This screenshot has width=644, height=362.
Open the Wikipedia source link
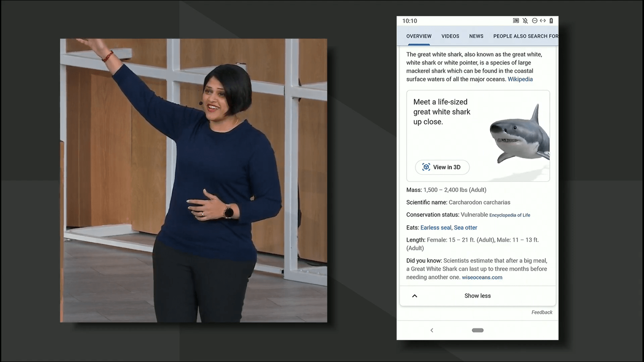(520, 79)
